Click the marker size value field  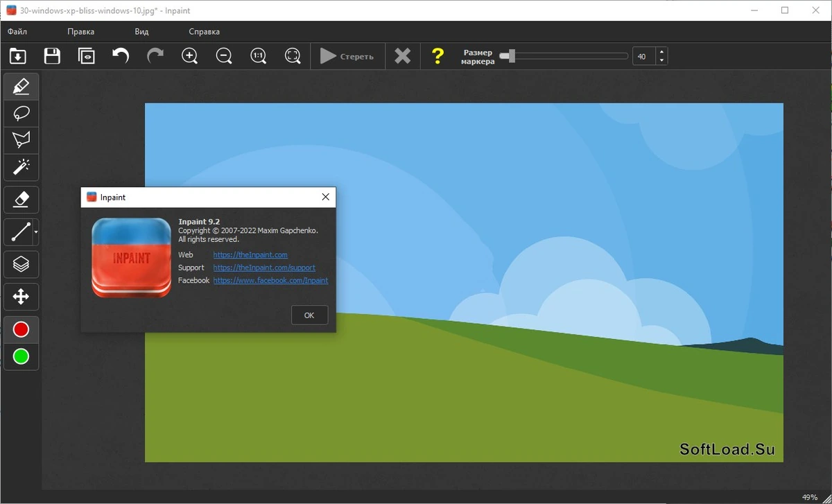(x=644, y=56)
